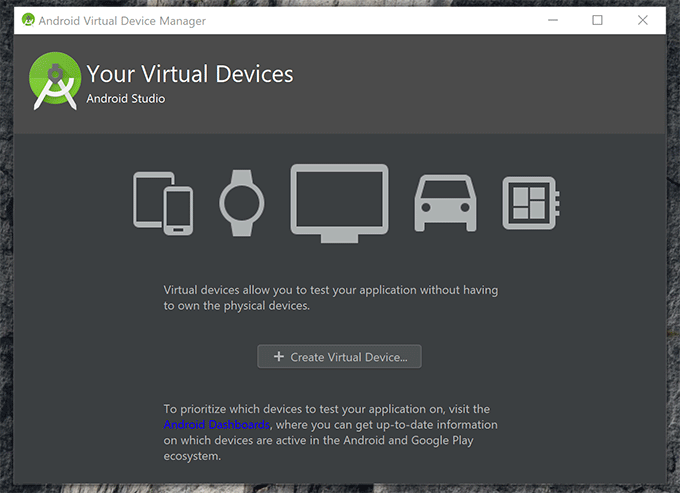Click the smartwatch wear device icon
The height and width of the screenshot is (493, 680).
click(242, 203)
